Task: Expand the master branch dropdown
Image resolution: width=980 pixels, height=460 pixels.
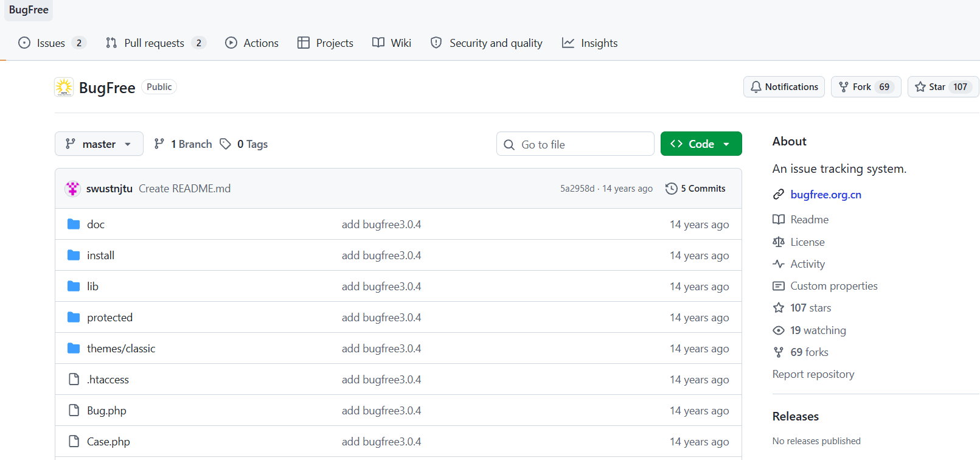Action: click(99, 144)
